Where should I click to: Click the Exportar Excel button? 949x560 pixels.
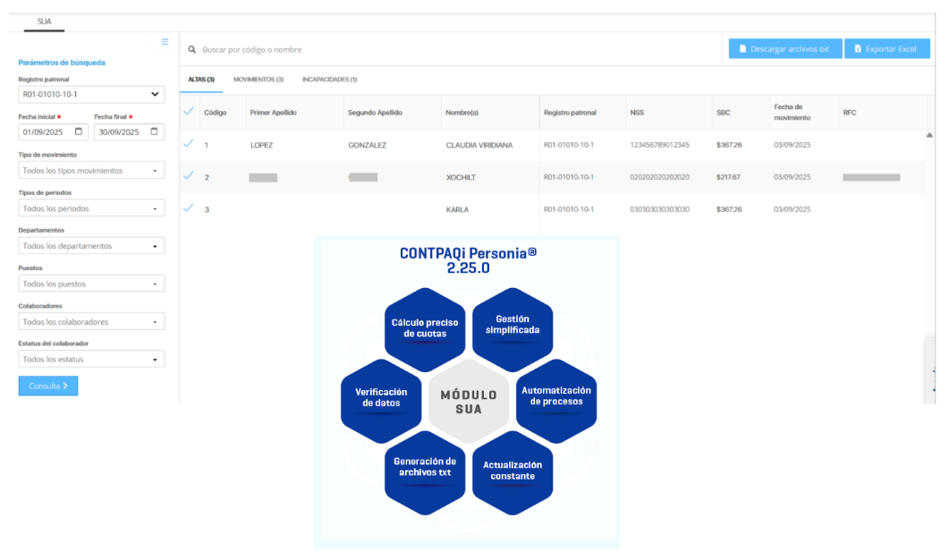point(886,49)
